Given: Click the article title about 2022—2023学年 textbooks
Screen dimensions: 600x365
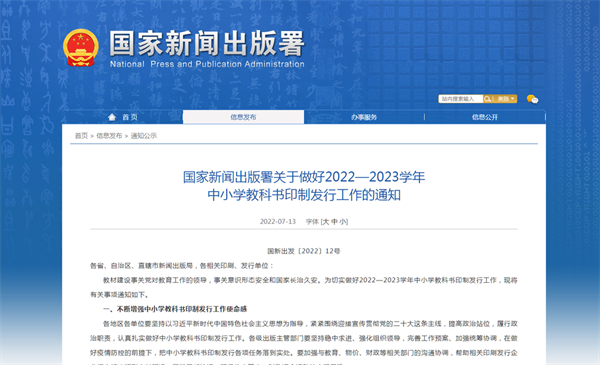Looking at the screenshot, I should (x=304, y=186).
